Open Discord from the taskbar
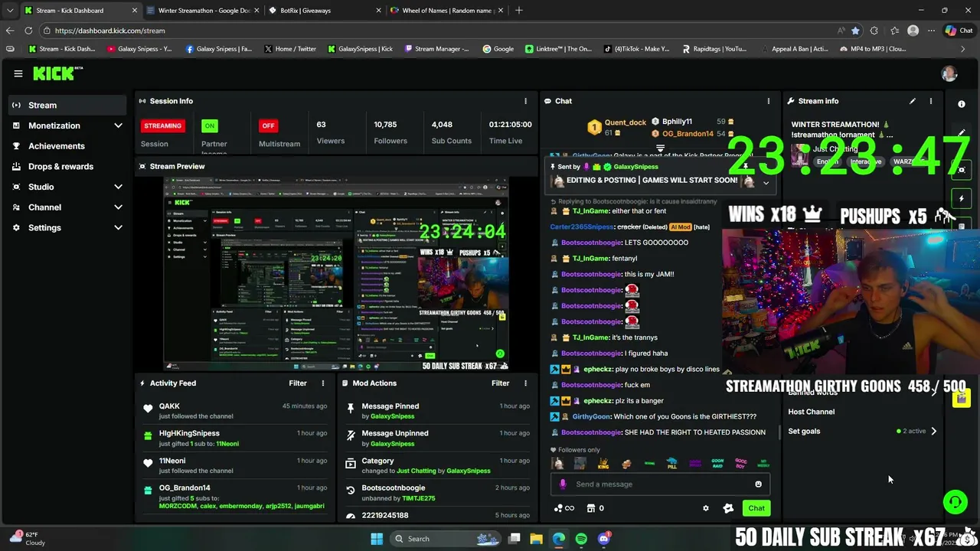980x551 pixels. tap(604, 539)
